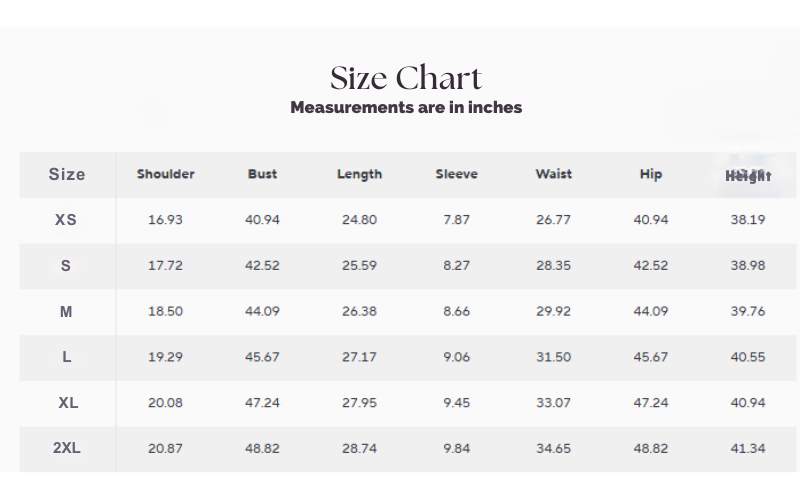Image resolution: width=800 pixels, height=500 pixels.
Task: Select the Waist column header
Action: (x=553, y=174)
